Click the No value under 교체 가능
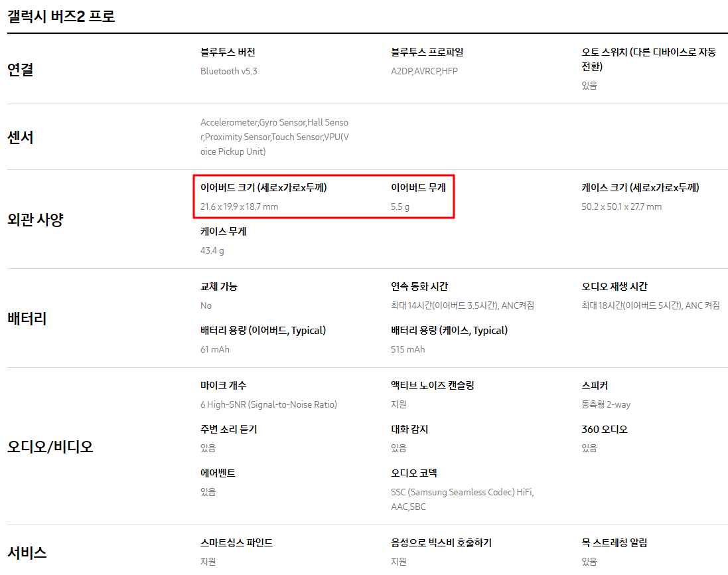The height and width of the screenshot is (575, 728). coord(206,305)
